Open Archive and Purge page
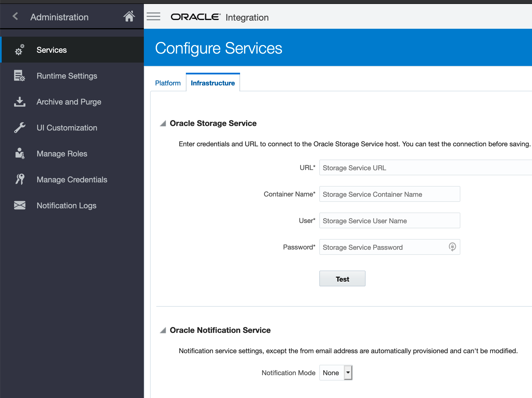Screen dimensions: 532x398 pyautogui.click(x=72, y=101)
